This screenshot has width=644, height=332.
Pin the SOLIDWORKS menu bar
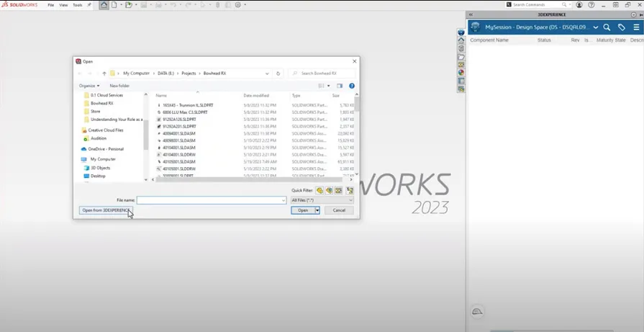89,5
